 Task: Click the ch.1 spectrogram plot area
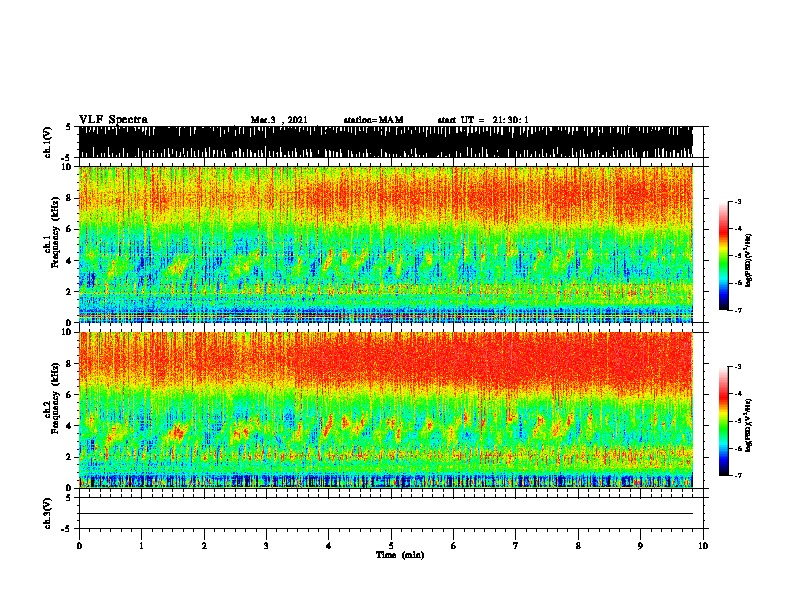click(x=386, y=244)
